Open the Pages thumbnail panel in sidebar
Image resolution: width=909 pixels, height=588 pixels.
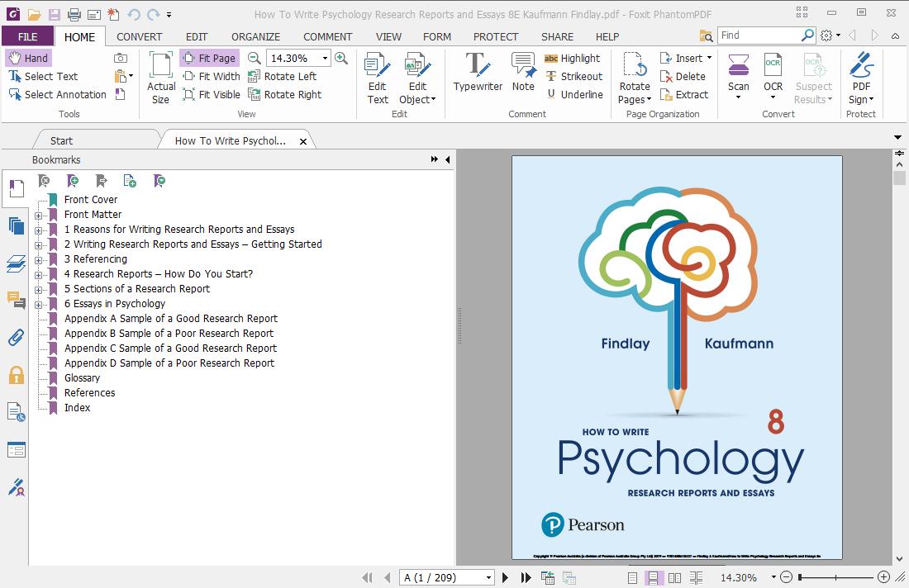click(x=17, y=226)
